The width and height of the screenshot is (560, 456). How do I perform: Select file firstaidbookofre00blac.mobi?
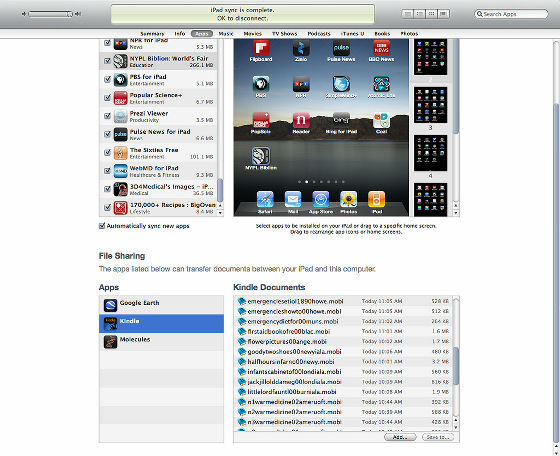(343, 331)
